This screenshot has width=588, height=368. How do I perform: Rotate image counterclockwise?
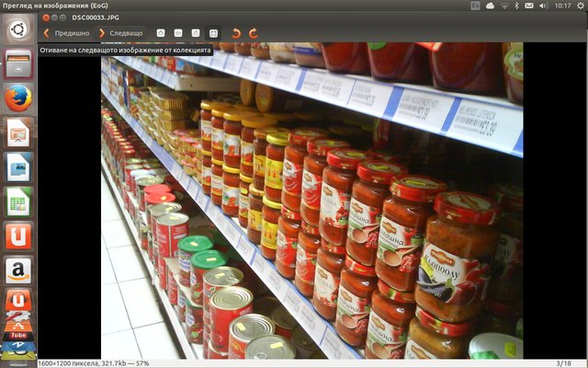236,33
